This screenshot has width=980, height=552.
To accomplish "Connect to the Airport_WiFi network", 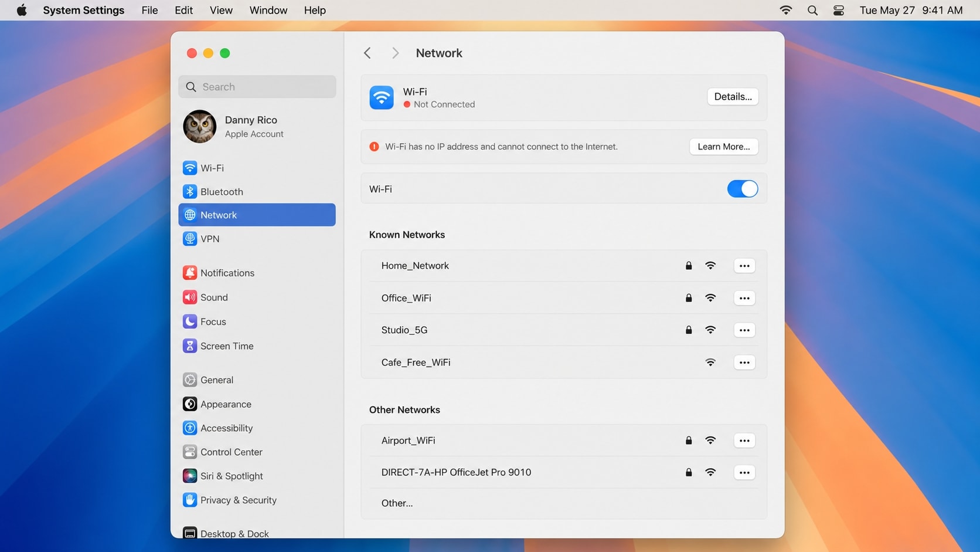I will pyautogui.click(x=564, y=441).
